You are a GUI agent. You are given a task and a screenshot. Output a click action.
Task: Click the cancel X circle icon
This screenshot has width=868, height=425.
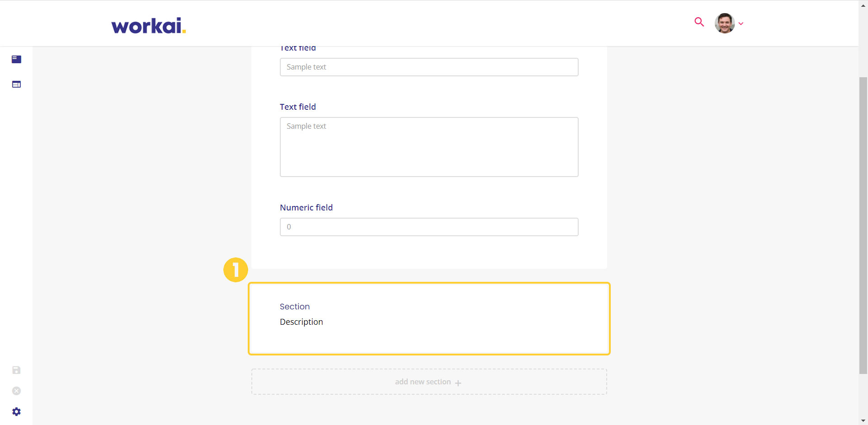click(x=16, y=391)
